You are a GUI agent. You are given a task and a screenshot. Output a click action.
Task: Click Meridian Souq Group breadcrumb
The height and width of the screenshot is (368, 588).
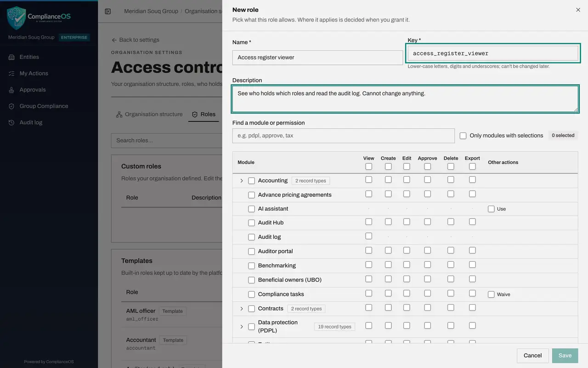pyautogui.click(x=151, y=11)
